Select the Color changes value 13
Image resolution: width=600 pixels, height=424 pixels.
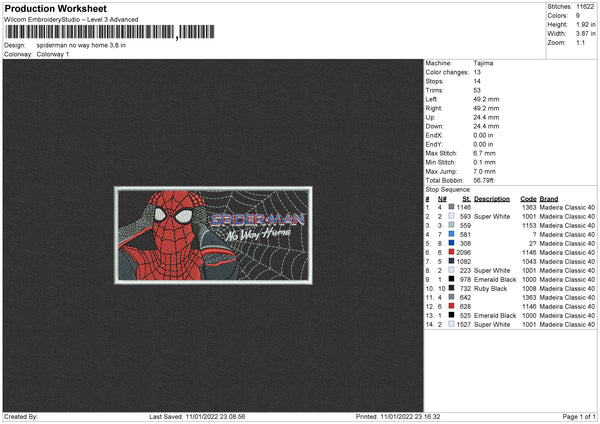click(x=477, y=72)
